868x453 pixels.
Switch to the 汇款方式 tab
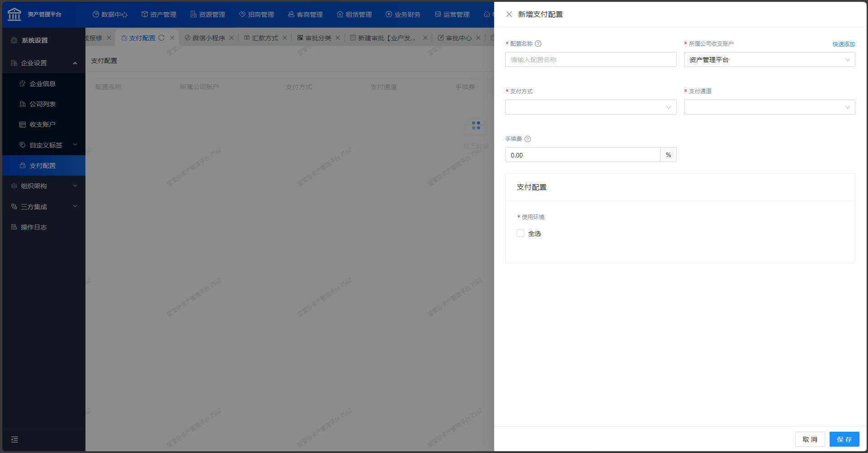click(x=264, y=38)
